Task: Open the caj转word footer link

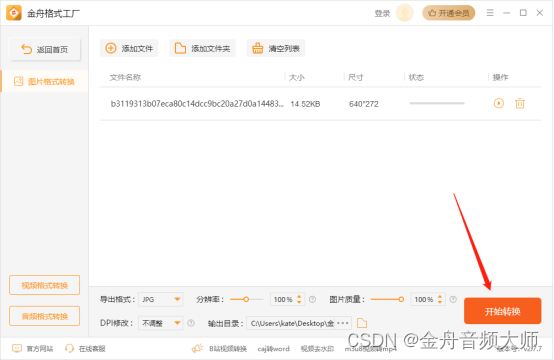Action: (273, 349)
